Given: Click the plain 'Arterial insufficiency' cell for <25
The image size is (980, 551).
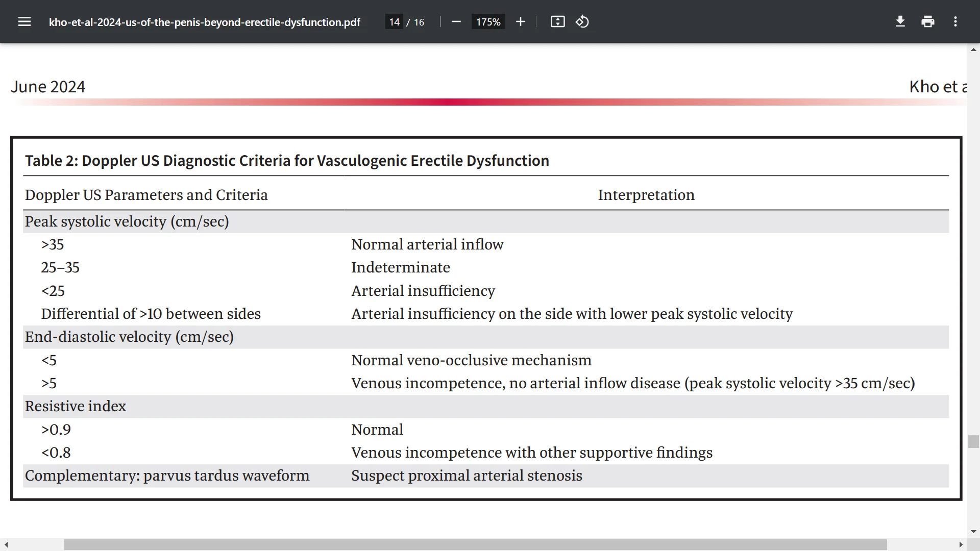Looking at the screenshot, I should 423,291.
